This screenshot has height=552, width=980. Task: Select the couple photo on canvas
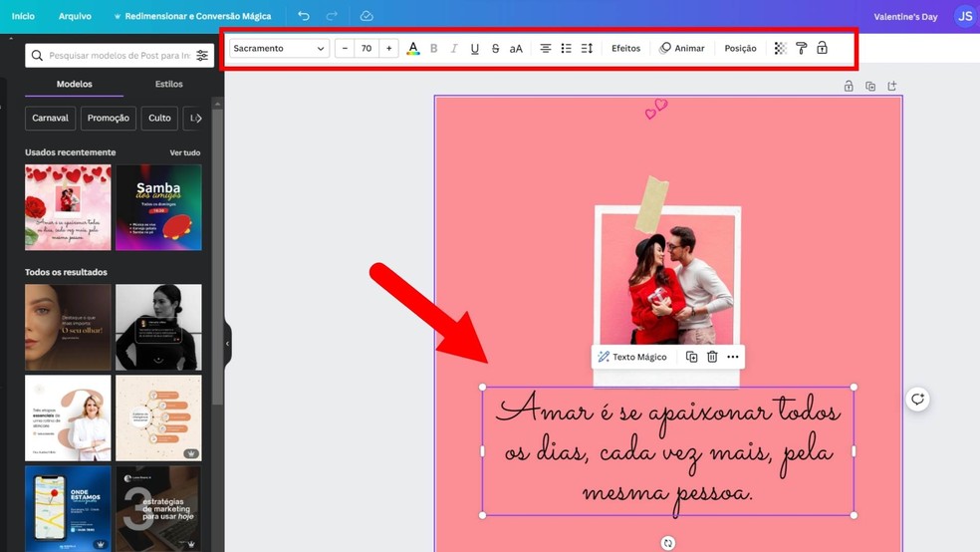tap(667, 279)
